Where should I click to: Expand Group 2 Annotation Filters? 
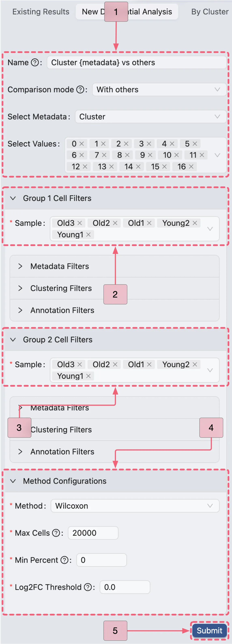[x=62, y=452]
